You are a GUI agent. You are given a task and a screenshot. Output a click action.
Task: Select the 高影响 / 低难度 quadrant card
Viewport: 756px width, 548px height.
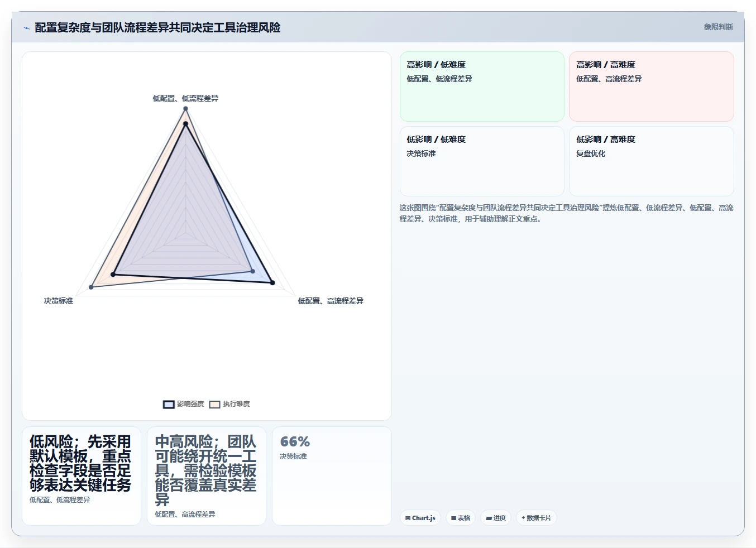pos(482,86)
